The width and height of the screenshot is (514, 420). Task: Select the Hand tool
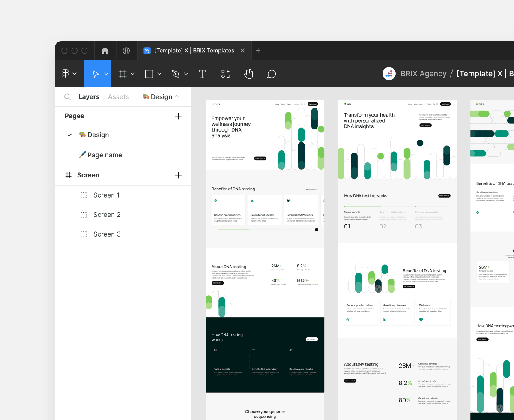(248, 73)
